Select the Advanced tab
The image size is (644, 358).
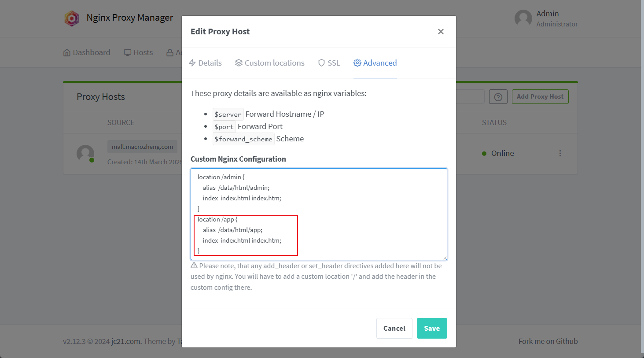(x=375, y=63)
